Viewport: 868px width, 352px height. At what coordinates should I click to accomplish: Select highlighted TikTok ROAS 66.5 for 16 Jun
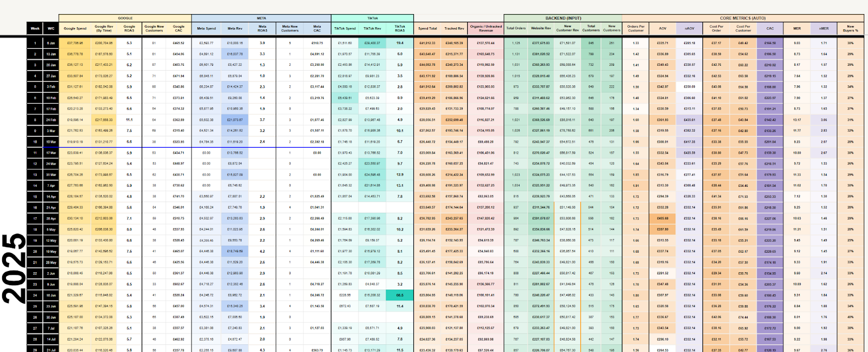400,295
